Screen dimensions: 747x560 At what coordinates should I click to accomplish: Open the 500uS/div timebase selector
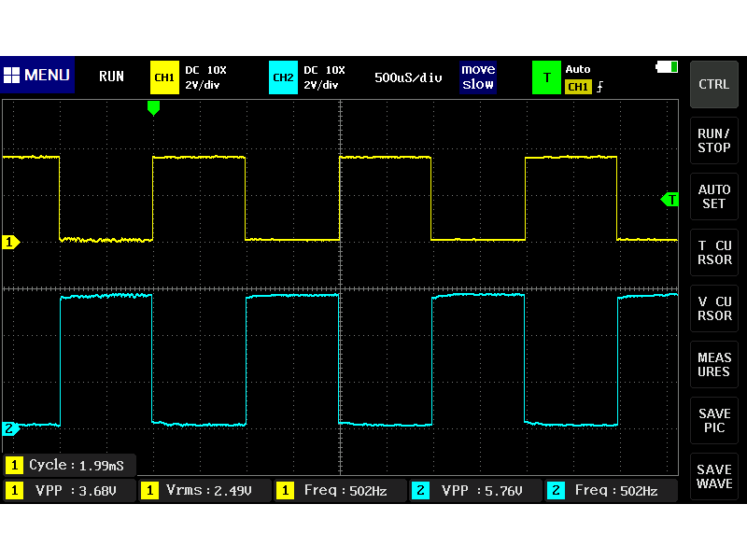coord(408,77)
